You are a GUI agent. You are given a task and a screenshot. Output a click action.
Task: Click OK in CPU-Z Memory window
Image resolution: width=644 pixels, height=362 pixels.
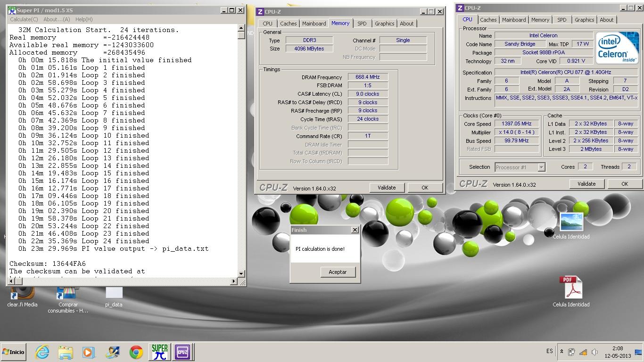tap(425, 188)
